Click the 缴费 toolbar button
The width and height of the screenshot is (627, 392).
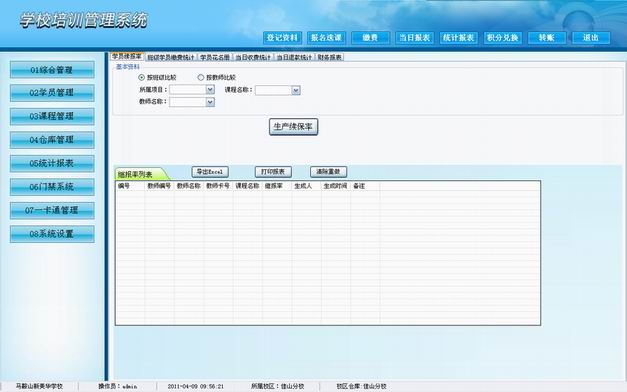pos(370,38)
